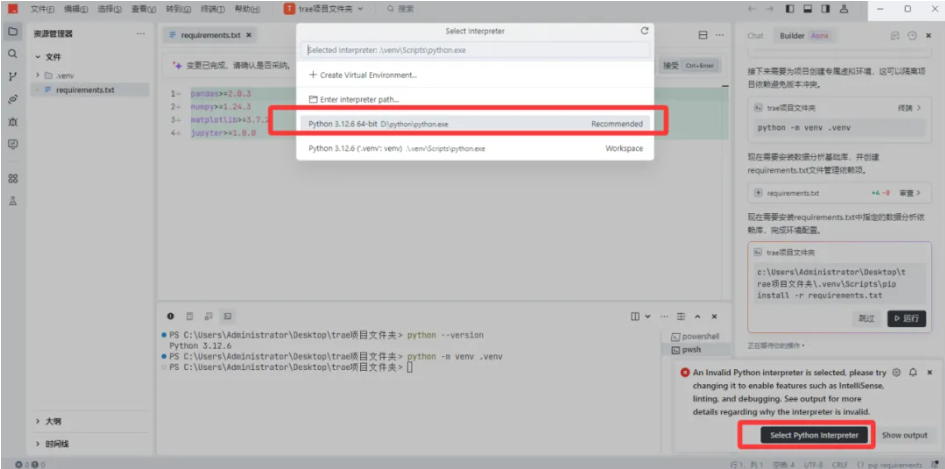
Task: Open the account profile icon
Action: coord(844,9)
